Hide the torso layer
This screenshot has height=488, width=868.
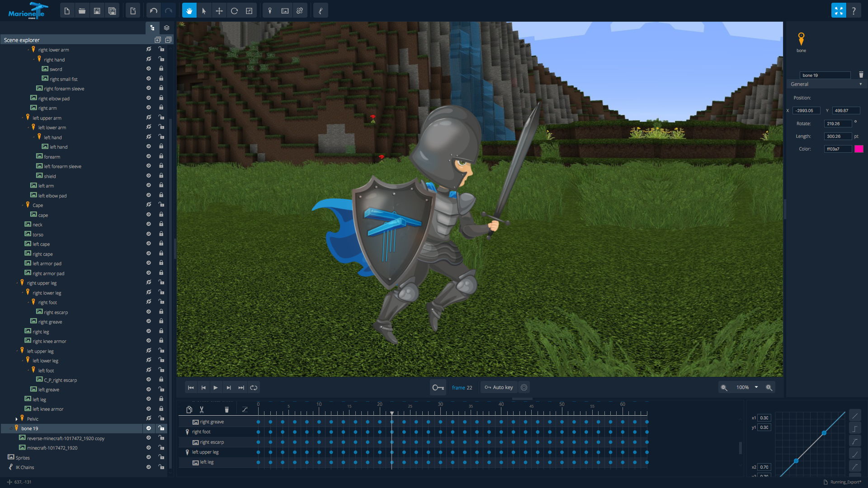(148, 235)
